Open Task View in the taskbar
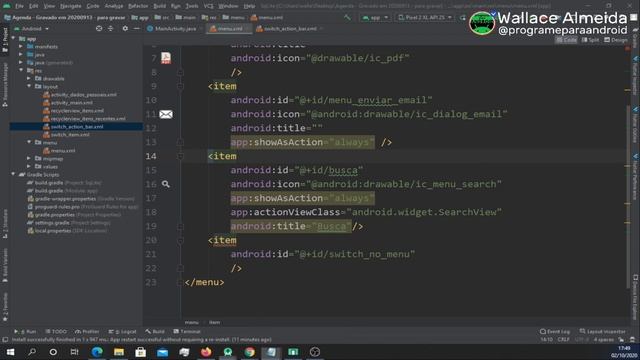The height and width of the screenshot is (360, 640). coord(74,352)
